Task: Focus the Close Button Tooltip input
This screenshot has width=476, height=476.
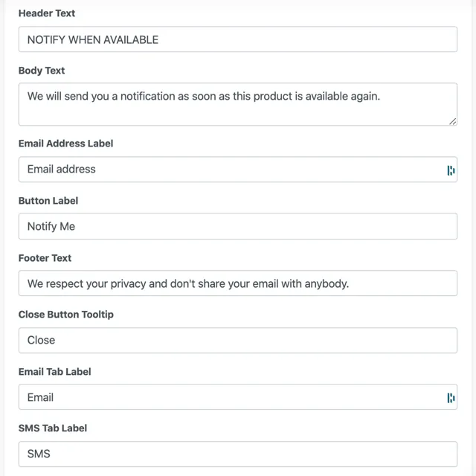Action: point(238,341)
